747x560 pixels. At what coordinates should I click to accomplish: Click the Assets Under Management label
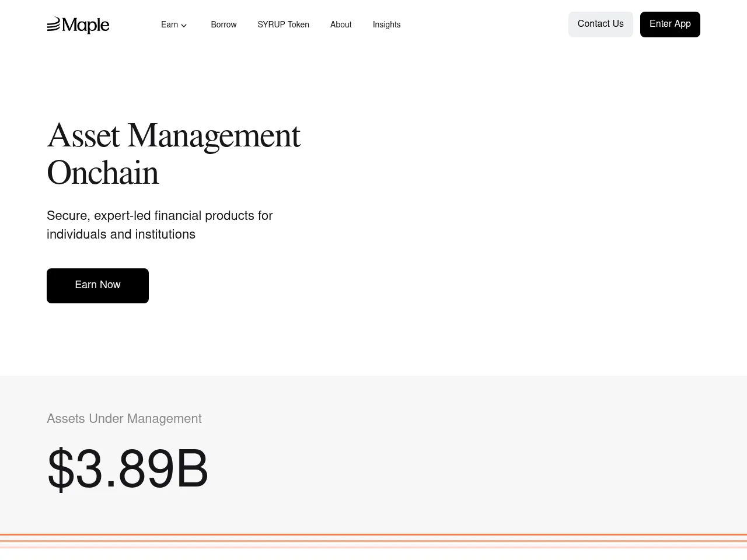coord(124,419)
